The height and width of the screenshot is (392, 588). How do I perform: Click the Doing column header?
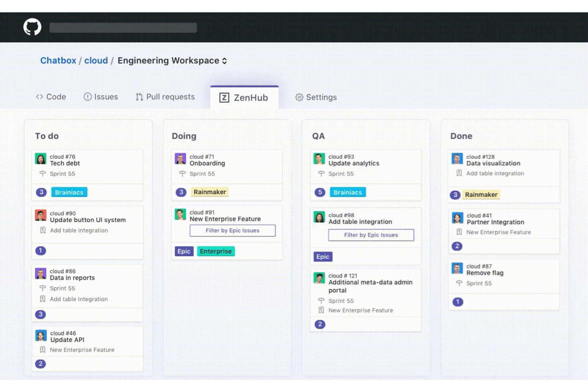coord(184,136)
